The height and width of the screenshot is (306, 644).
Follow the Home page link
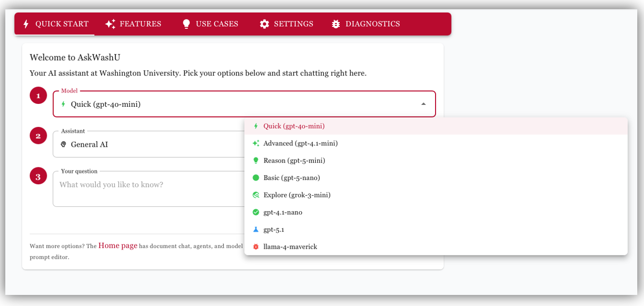[x=118, y=246]
